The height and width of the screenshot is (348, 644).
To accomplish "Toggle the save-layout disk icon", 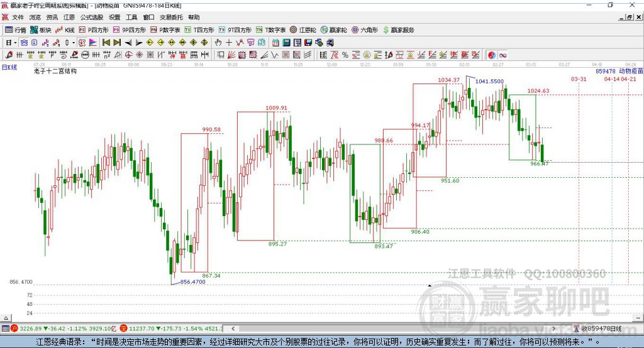I will point(308,43).
